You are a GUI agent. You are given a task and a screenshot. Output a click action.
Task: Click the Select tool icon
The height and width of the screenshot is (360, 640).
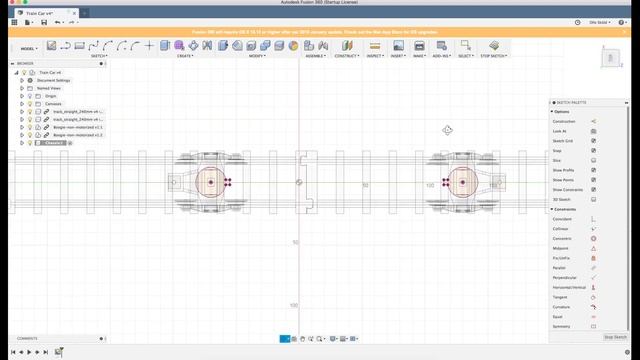[465, 45]
